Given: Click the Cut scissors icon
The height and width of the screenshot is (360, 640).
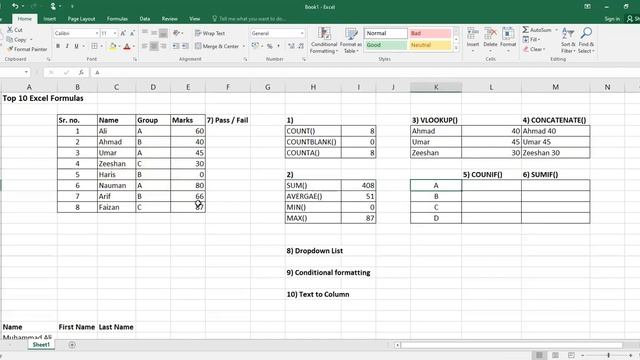Looking at the screenshot, I should click(x=10, y=30).
